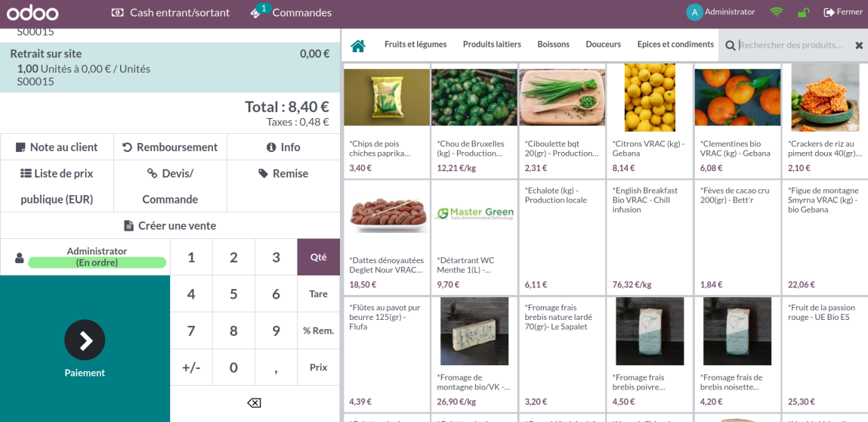868x422 pixels.
Task: Open product Info
Action: pos(283,147)
